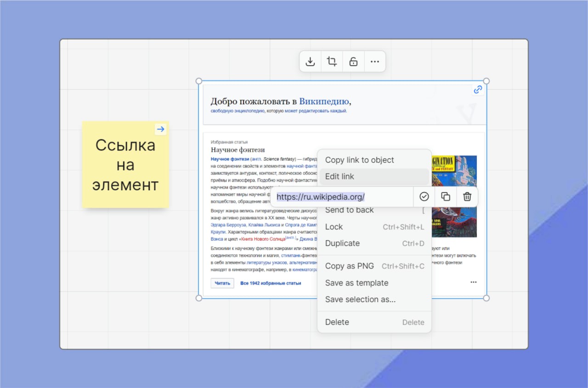Choose Send to back
588x388 pixels.
[x=374, y=211]
